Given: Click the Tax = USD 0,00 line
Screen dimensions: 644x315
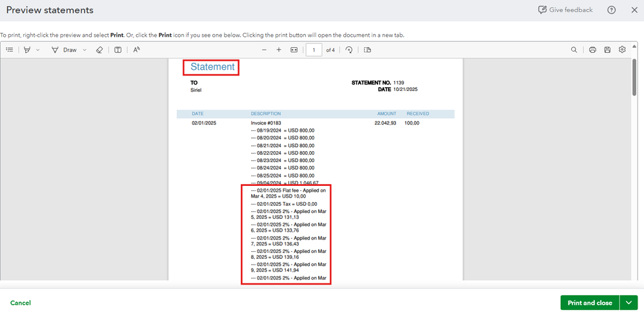Looking at the screenshot, I should click(284, 204).
